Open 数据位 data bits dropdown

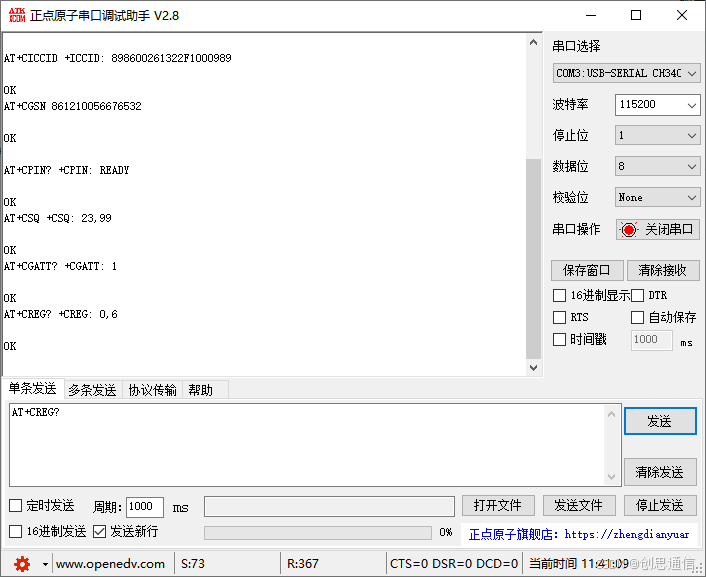tap(657, 166)
